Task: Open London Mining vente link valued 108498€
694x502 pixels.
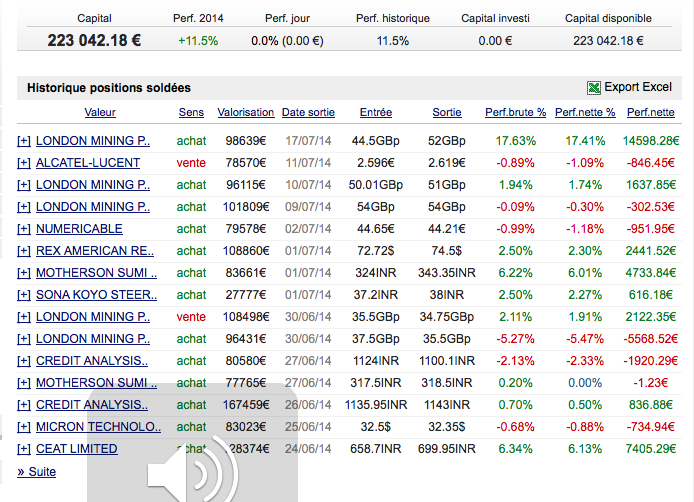Action: point(93,317)
